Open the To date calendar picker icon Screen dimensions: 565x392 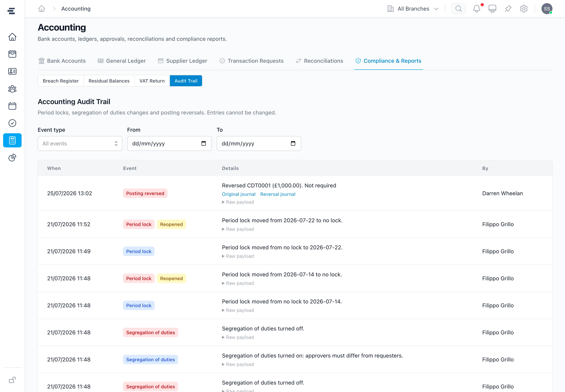click(x=293, y=143)
